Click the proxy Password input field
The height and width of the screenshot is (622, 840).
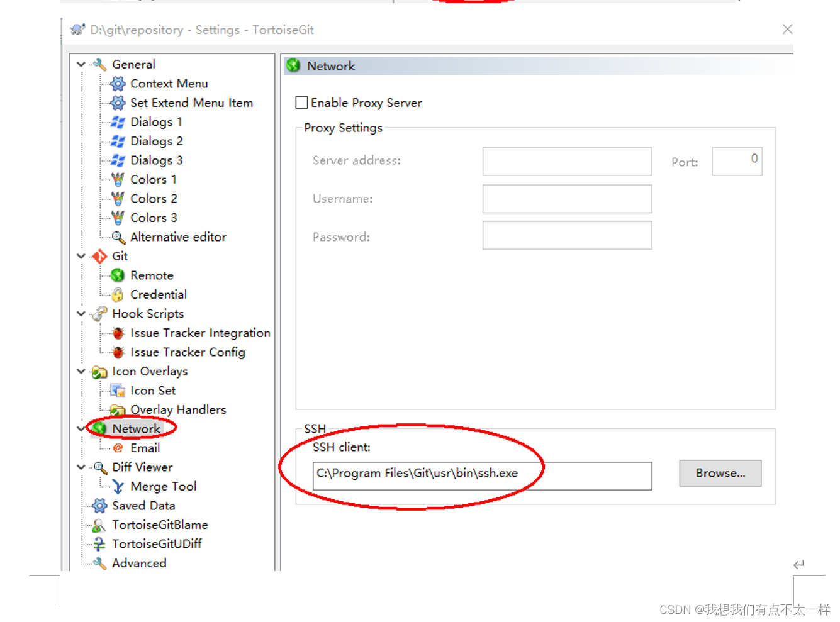click(567, 236)
